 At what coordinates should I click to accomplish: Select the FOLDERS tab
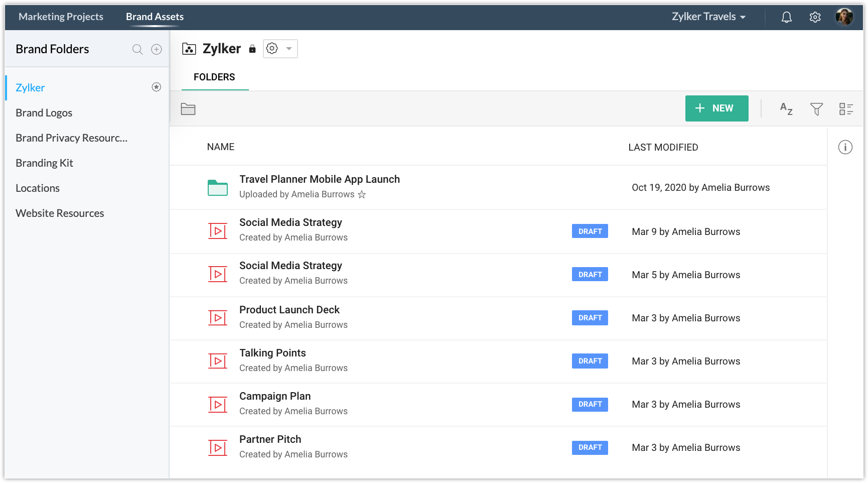coord(214,77)
